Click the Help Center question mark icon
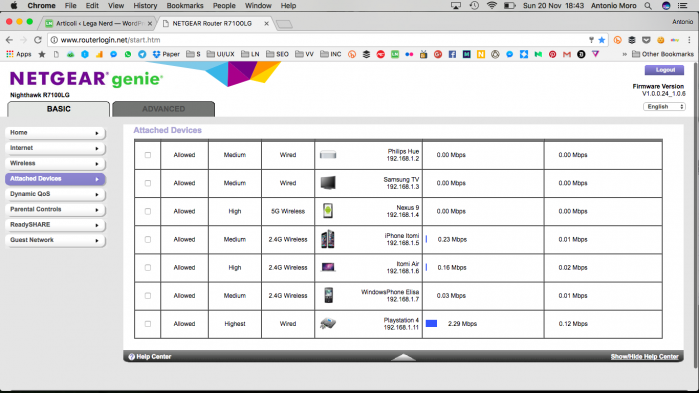 (x=132, y=356)
